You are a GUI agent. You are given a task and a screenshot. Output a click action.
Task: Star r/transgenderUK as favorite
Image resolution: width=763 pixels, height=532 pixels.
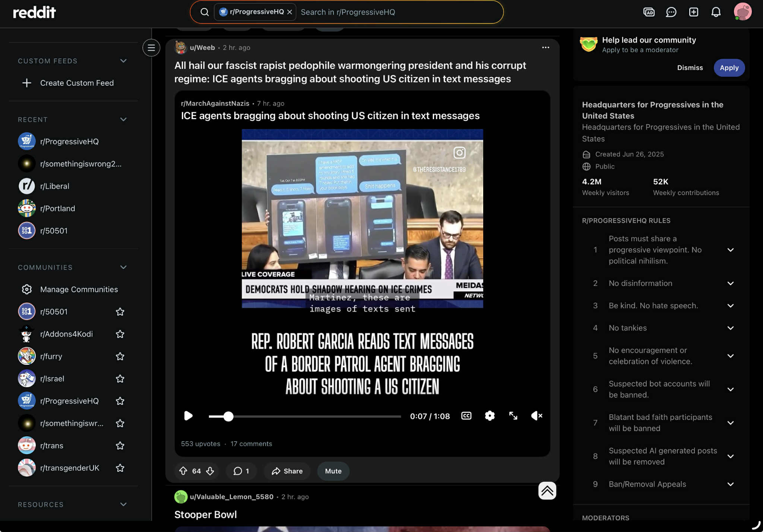point(120,468)
